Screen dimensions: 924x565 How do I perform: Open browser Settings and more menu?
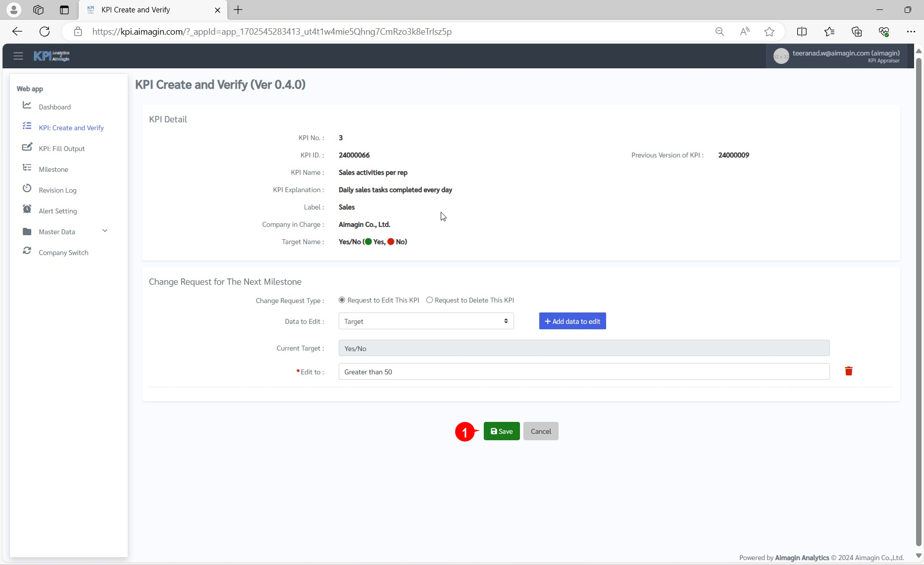(x=911, y=32)
